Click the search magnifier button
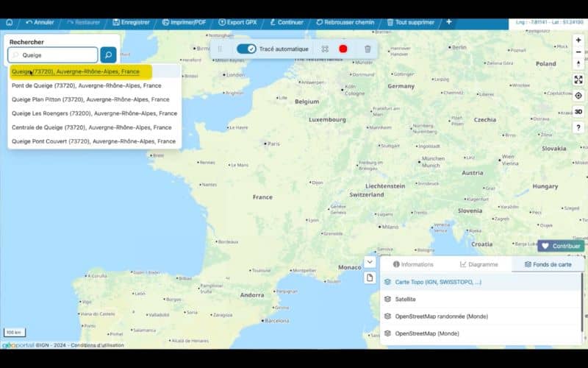 [108, 55]
